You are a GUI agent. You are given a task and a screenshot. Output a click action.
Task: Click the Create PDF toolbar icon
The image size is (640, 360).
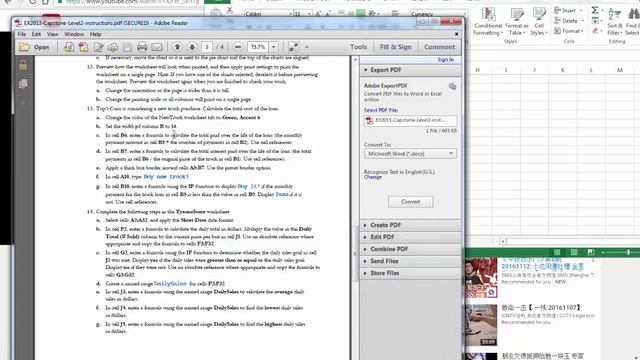point(83,47)
